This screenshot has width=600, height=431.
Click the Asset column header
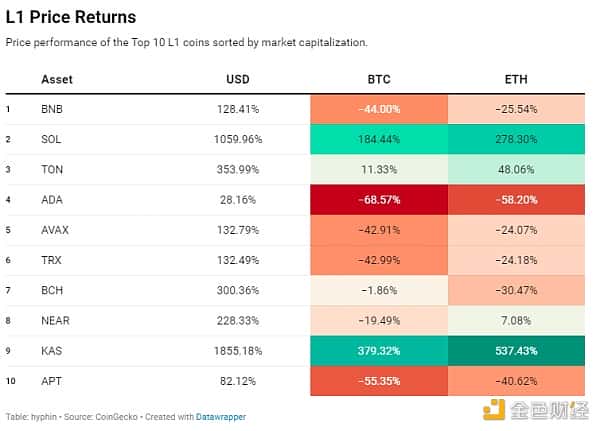[57, 79]
